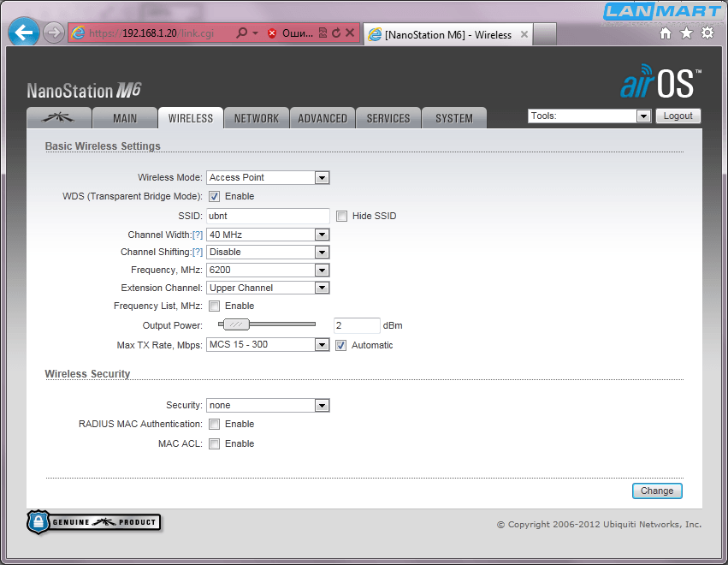Open the Extension Channel dropdown
728x565 pixels.
point(268,288)
